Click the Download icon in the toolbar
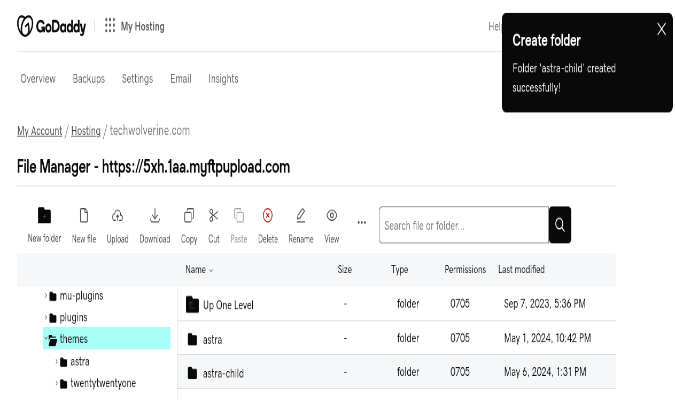This screenshot has width=675, height=400. point(155,216)
